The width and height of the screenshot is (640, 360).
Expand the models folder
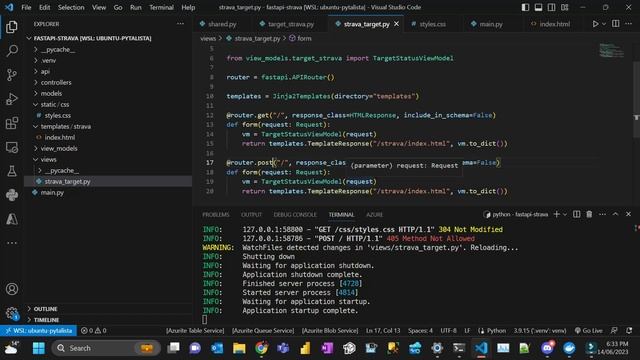coord(51,93)
